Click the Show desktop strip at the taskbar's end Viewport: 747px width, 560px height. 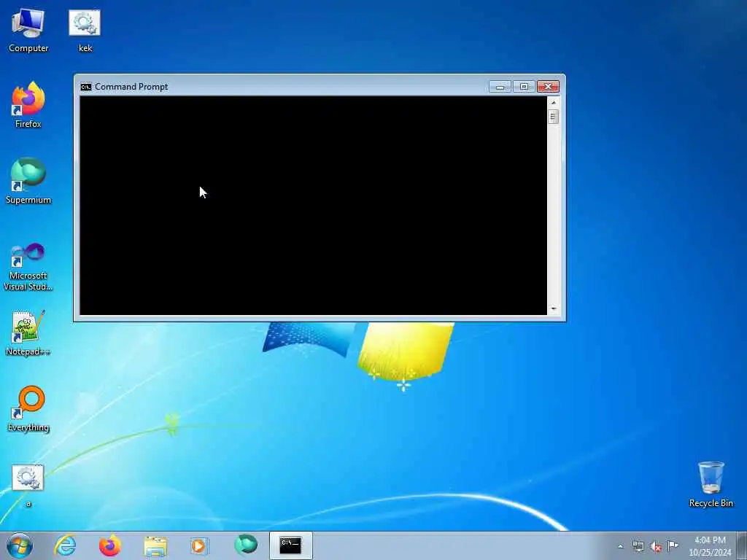point(742,545)
